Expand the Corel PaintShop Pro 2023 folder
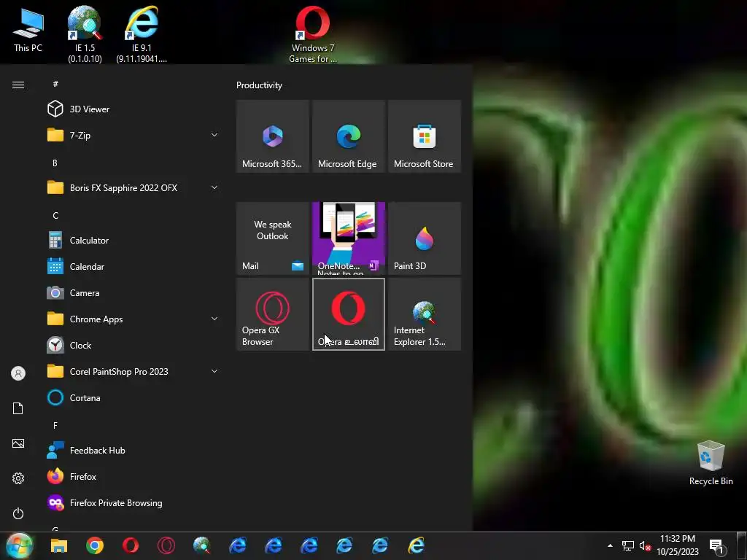This screenshot has height=560, width=747. coord(133,371)
